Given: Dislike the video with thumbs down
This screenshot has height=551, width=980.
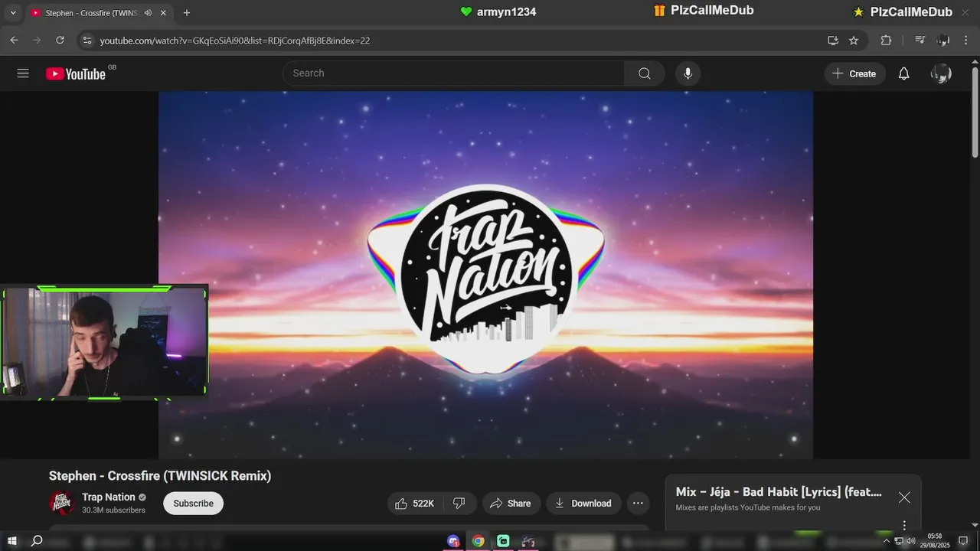Looking at the screenshot, I should [459, 503].
